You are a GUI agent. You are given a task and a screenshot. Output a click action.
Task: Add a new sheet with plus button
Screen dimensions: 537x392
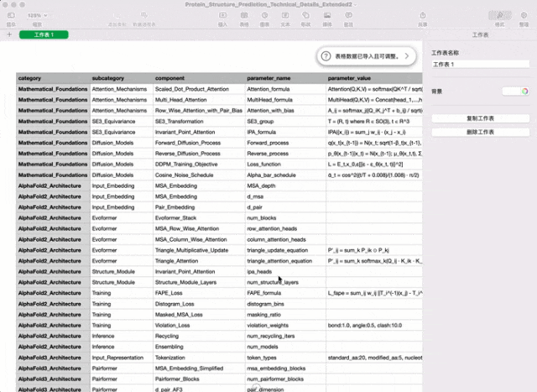[x=9, y=34]
